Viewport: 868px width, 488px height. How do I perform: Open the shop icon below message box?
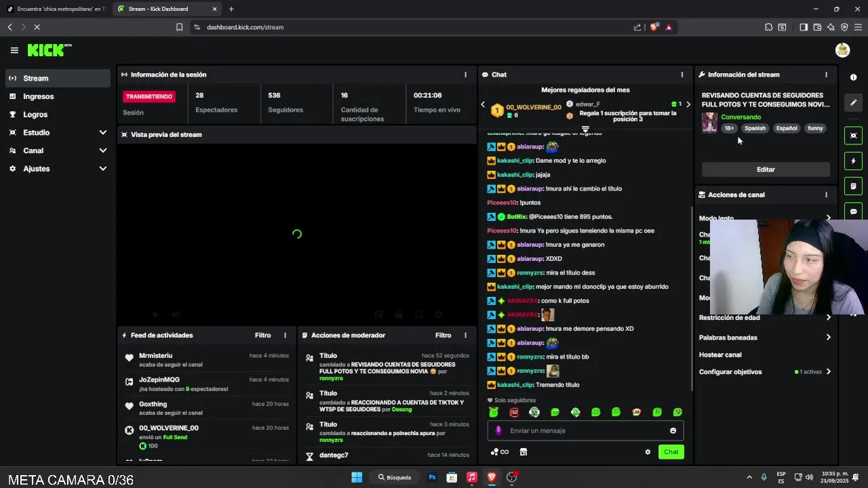pyautogui.click(x=523, y=452)
